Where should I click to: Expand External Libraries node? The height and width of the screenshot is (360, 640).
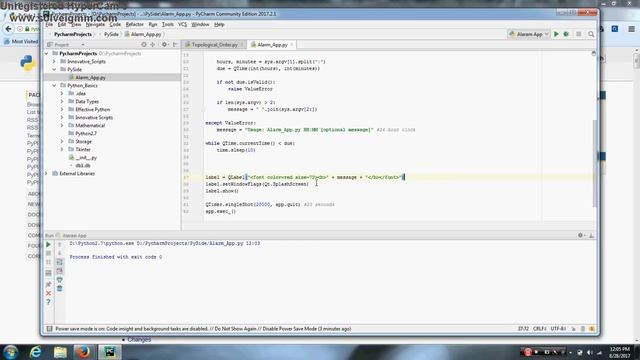pos(47,173)
